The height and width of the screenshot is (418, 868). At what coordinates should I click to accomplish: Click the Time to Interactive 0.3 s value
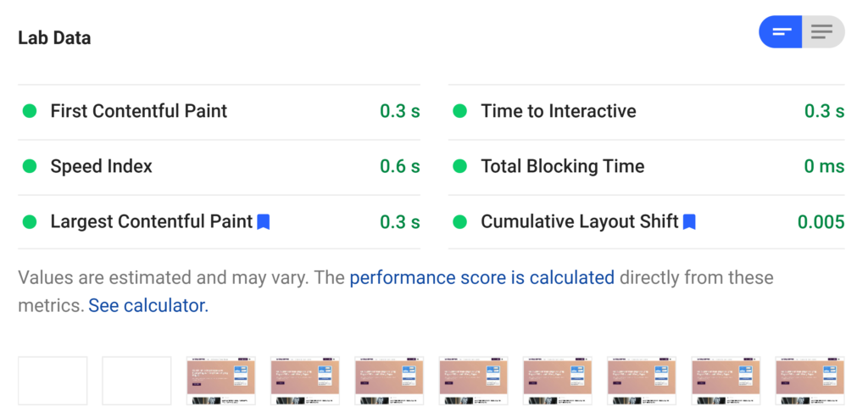(824, 111)
